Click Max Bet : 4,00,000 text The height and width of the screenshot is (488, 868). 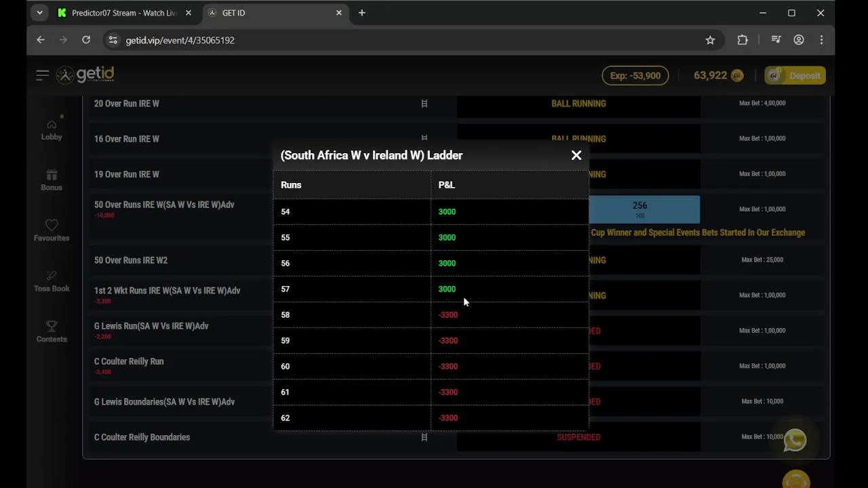(762, 103)
